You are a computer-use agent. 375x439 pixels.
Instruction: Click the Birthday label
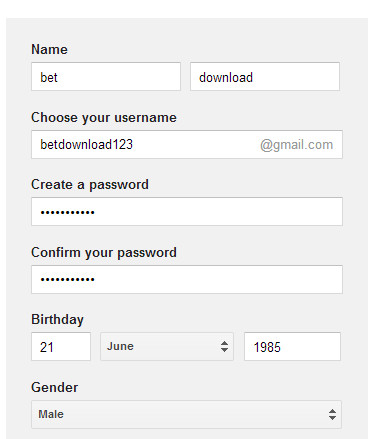(x=57, y=319)
